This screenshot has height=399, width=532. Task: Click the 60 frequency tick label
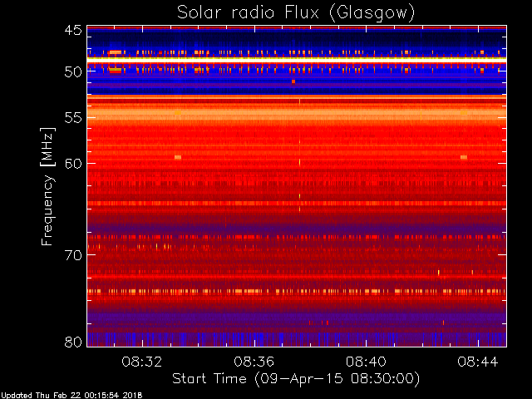(x=73, y=164)
